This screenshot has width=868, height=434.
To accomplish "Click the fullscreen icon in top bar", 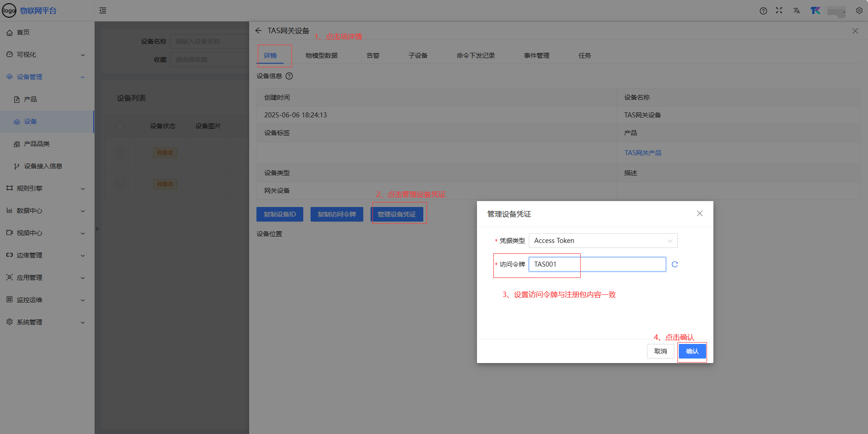I will point(779,10).
